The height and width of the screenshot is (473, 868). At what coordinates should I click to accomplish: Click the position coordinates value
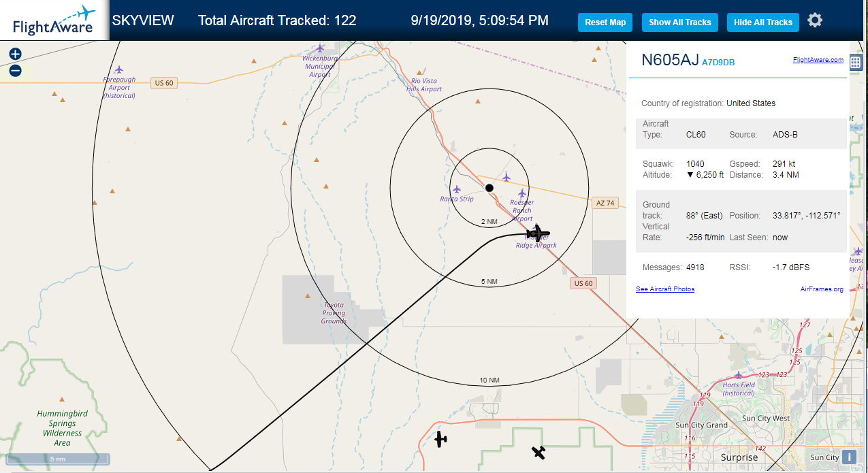807,216
